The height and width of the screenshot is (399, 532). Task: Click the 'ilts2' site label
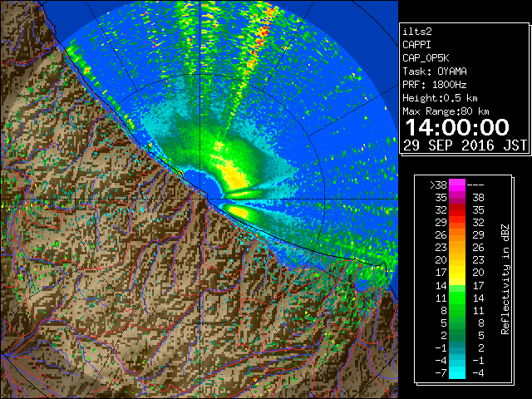click(x=417, y=32)
